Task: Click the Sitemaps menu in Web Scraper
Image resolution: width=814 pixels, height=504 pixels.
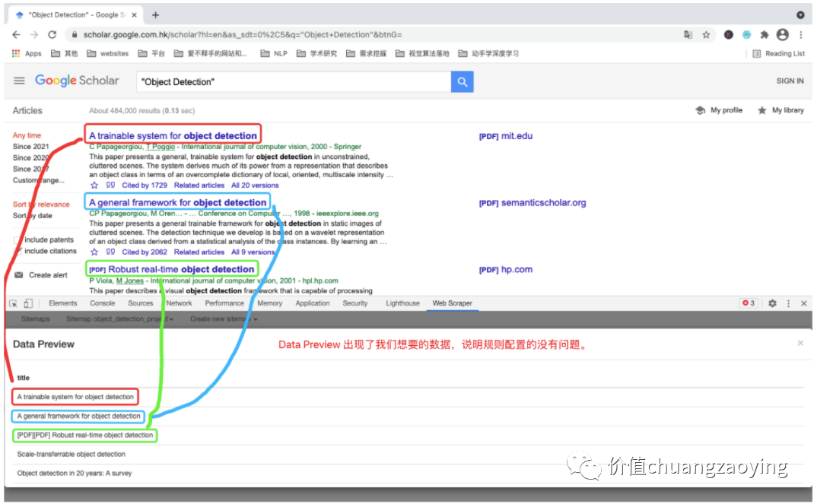Action: (35, 319)
